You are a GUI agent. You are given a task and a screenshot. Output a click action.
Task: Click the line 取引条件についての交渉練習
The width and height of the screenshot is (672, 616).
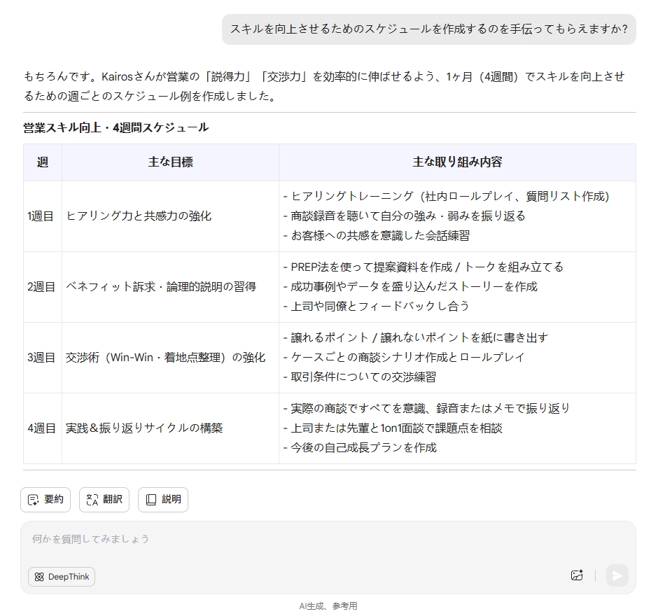tap(360, 377)
